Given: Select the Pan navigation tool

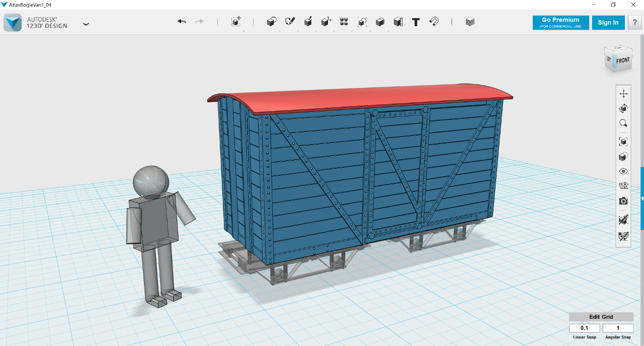Looking at the screenshot, I should 623,94.
